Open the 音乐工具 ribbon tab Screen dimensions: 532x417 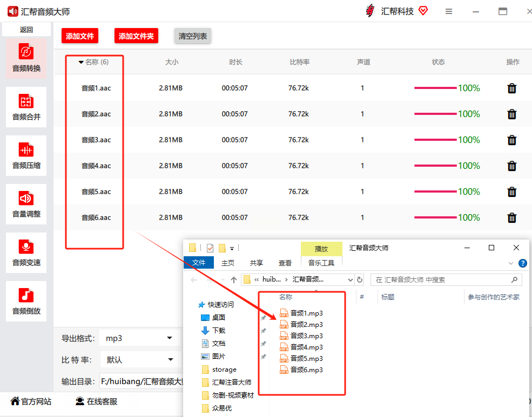(x=321, y=263)
